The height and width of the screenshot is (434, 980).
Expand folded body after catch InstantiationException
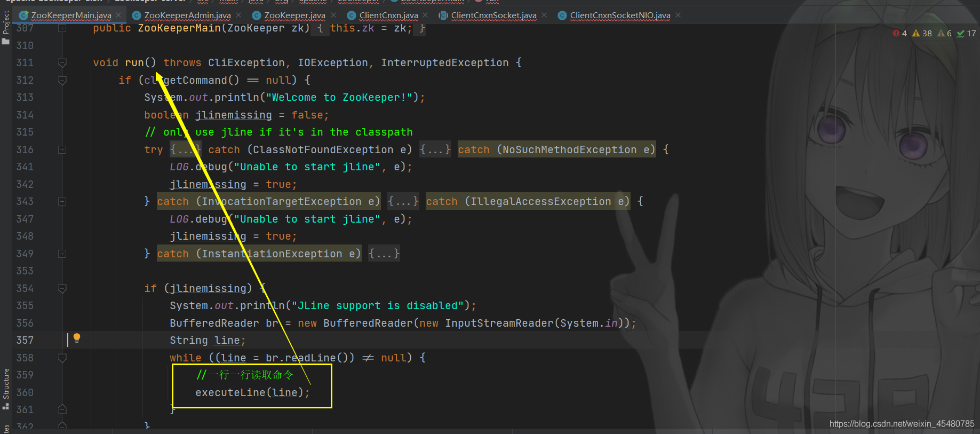point(384,254)
